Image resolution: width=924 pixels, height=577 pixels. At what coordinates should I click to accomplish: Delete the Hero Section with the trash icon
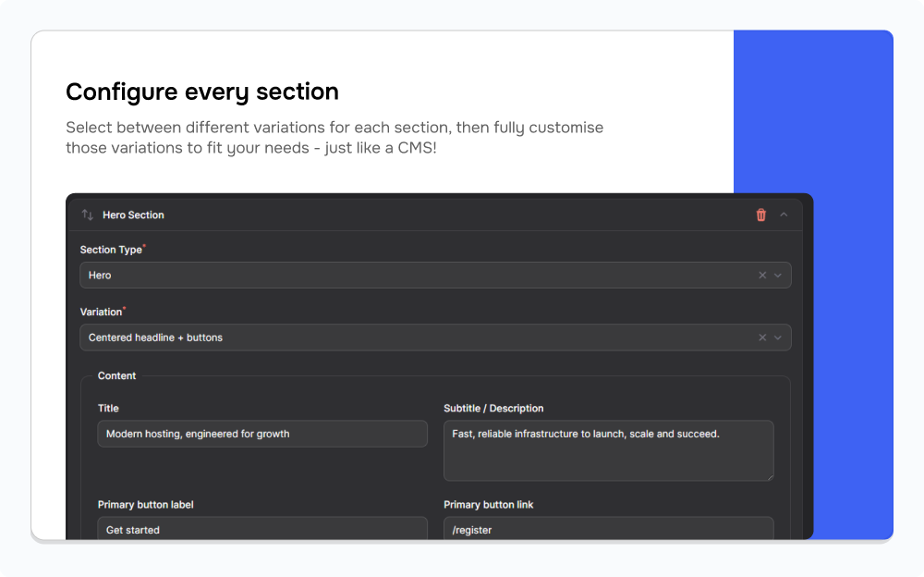pyautogui.click(x=761, y=215)
